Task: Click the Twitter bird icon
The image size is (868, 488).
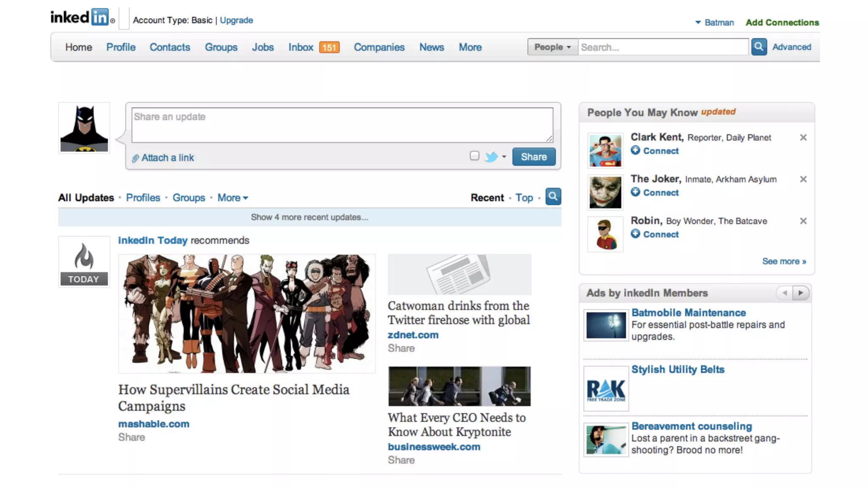Action: [x=491, y=157]
